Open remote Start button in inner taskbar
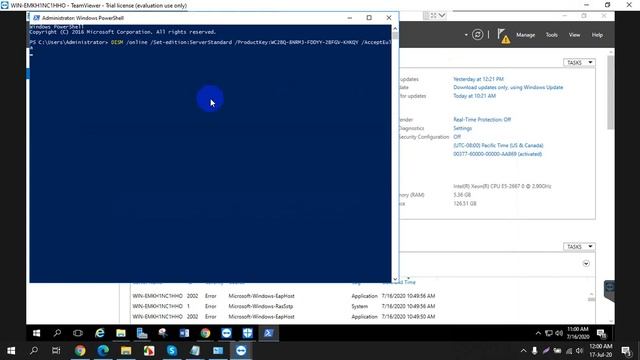Image resolution: width=640 pixels, height=360 pixels. pyautogui.click(x=36, y=333)
